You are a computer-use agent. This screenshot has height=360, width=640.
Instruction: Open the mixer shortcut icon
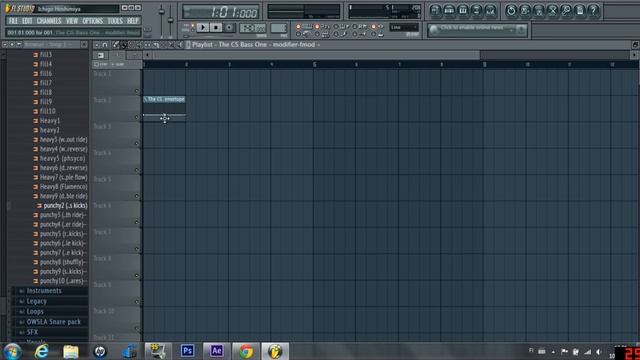tap(490, 10)
